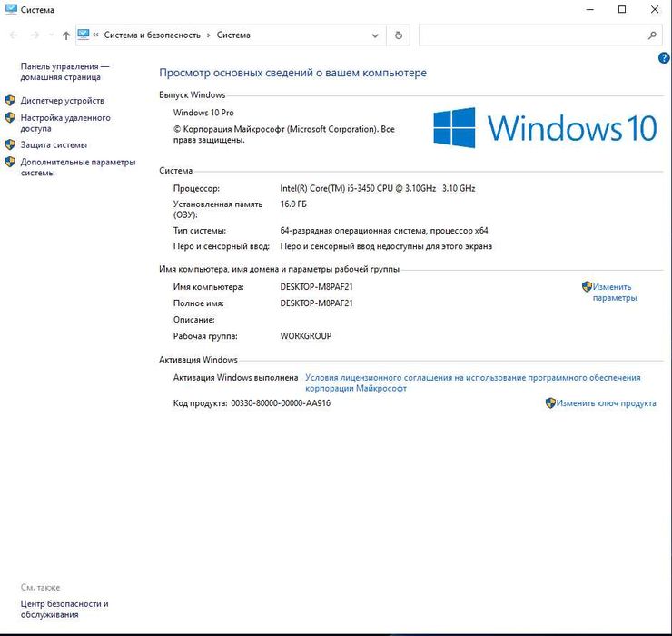
Task: Click the shield icon next to «Изменить ключ продукта»
Action: [550, 403]
